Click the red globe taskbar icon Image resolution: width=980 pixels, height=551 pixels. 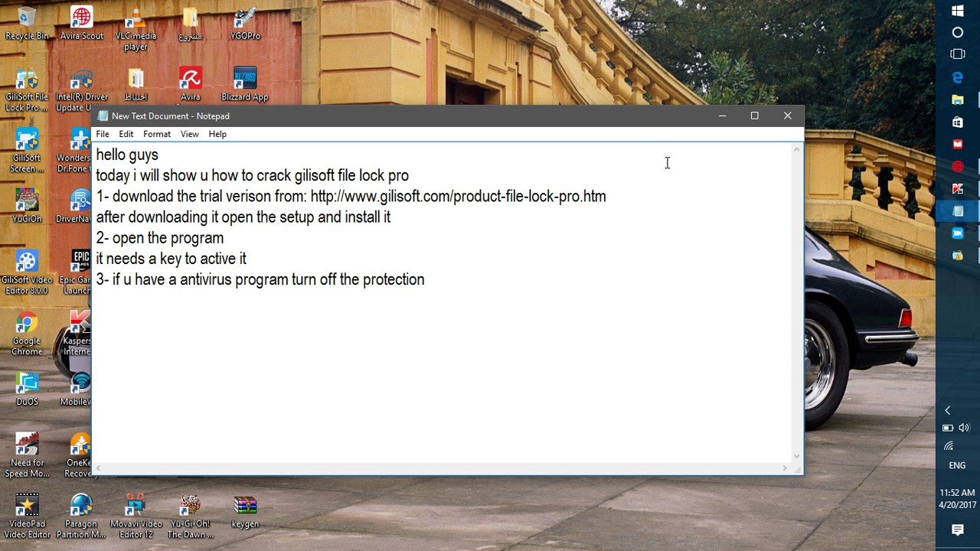958,166
